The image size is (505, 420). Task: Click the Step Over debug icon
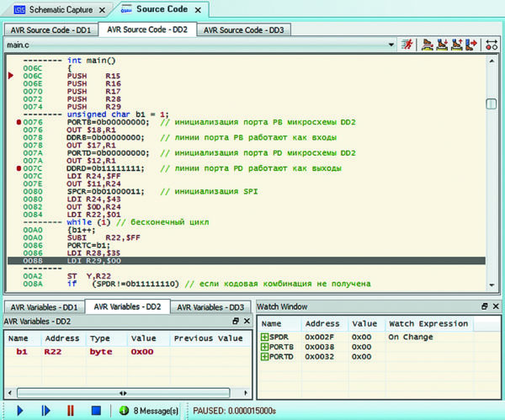428,45
